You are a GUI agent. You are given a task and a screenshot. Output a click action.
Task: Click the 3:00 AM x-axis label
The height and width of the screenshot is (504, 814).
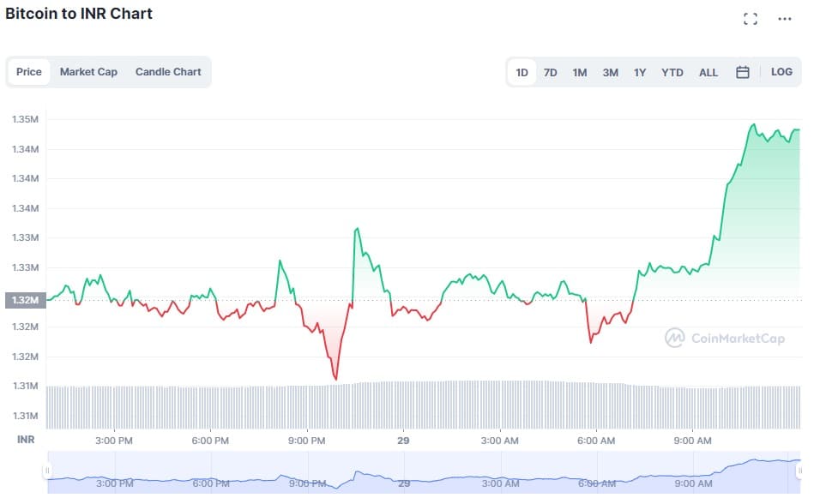499,441
